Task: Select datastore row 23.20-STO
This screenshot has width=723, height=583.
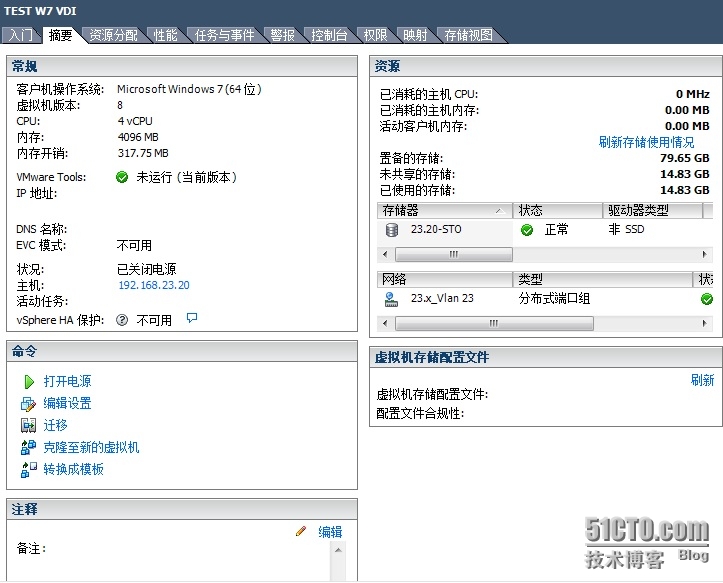Action: click(545, 230)
